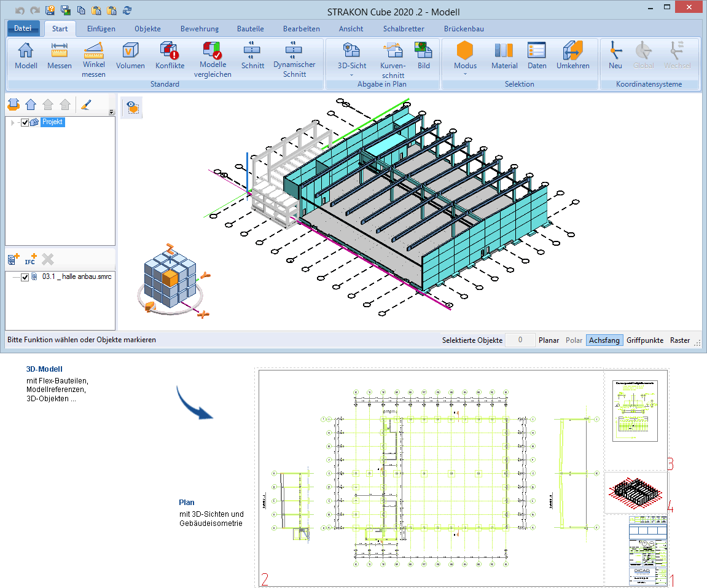Click the "3D-Modell" heading text
707x588 pixels.
tap(44, 369)
